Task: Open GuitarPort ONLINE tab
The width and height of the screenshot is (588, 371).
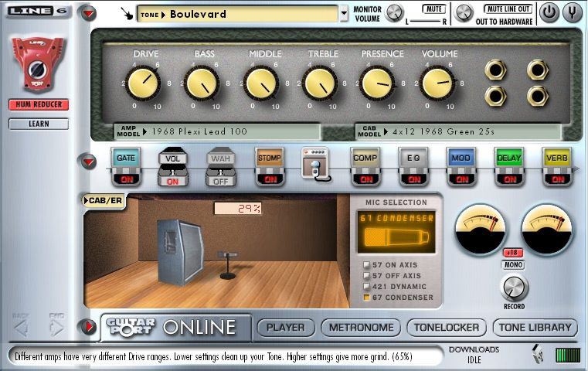Action: (175, 328)
